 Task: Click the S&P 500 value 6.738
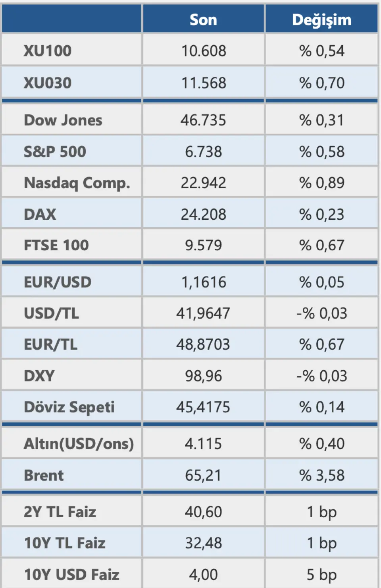pyautogui.click(x=203, y=152)
